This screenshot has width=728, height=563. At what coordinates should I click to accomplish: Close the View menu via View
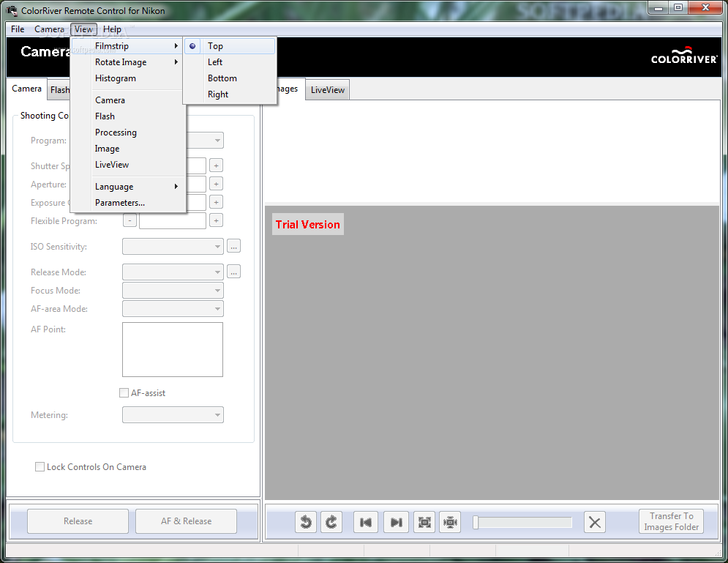point(83,29)
